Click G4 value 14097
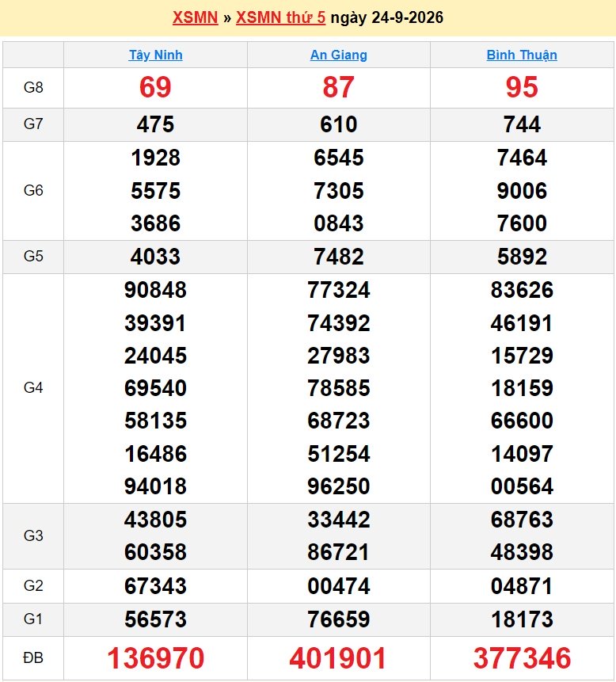This screenshot has width=616, height=682. pos(522,454)
